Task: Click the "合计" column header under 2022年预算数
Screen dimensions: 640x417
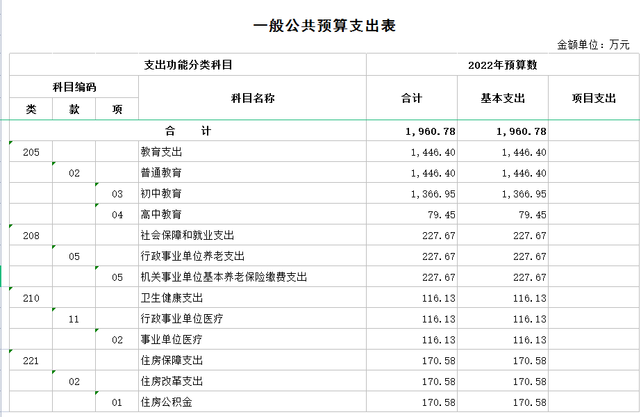Action: click(x=411, y=98)
